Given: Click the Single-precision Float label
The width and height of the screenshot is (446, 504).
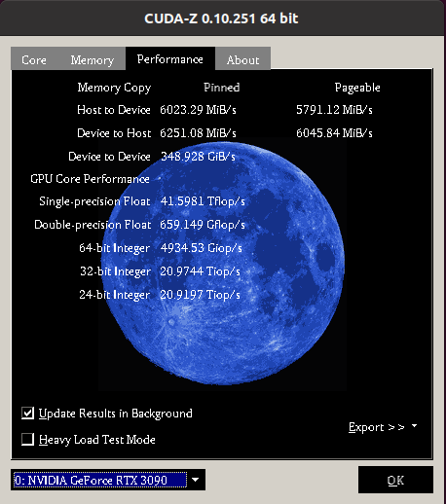Looking at the screenshot, I should pos(94,201).
